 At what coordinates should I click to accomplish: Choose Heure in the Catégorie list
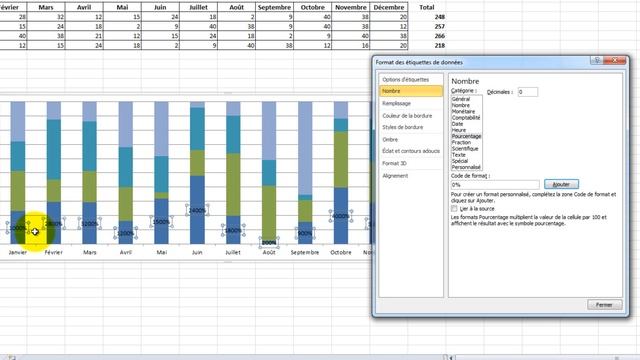pos(458,130)
